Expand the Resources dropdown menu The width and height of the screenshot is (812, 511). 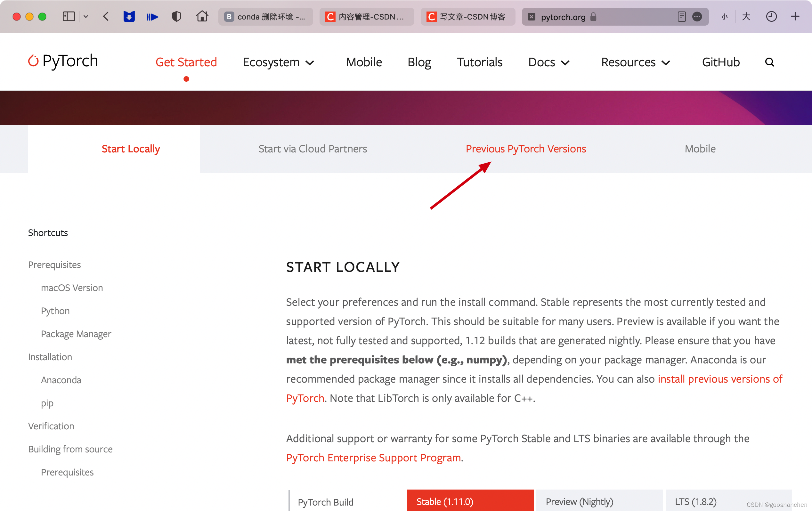pos(636,62)
